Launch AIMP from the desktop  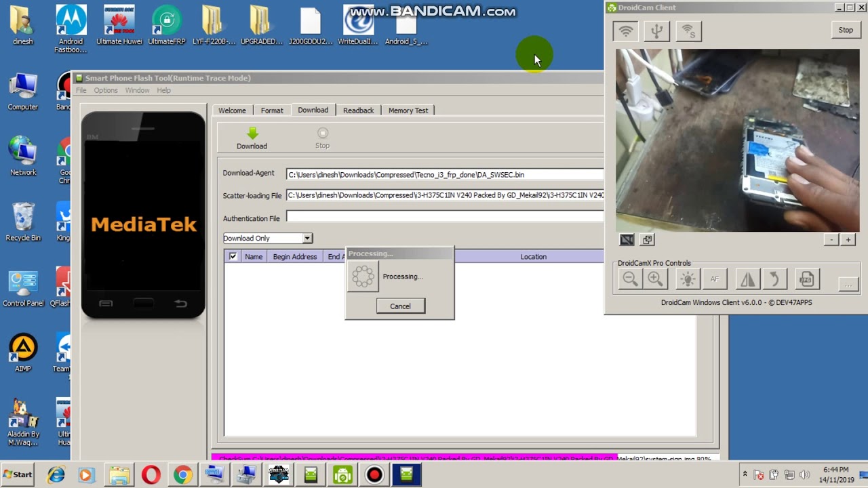(x=23, y=354)
